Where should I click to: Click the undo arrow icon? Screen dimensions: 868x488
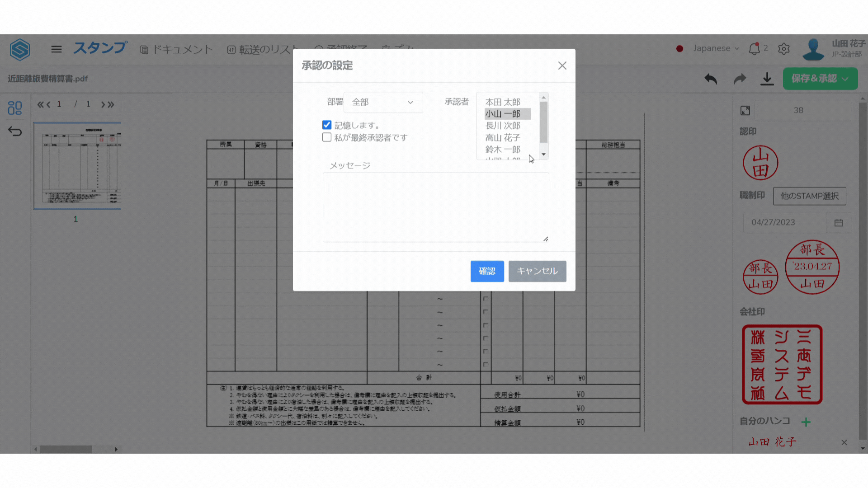coord(711,79)
